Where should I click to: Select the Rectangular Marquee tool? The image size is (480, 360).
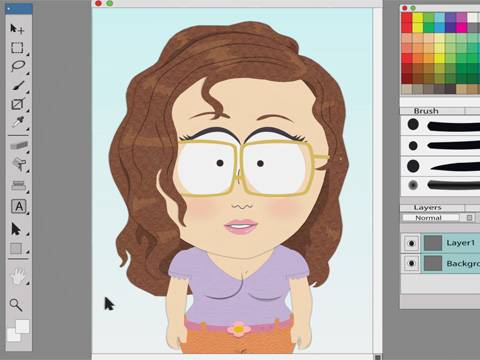point(17,48)
